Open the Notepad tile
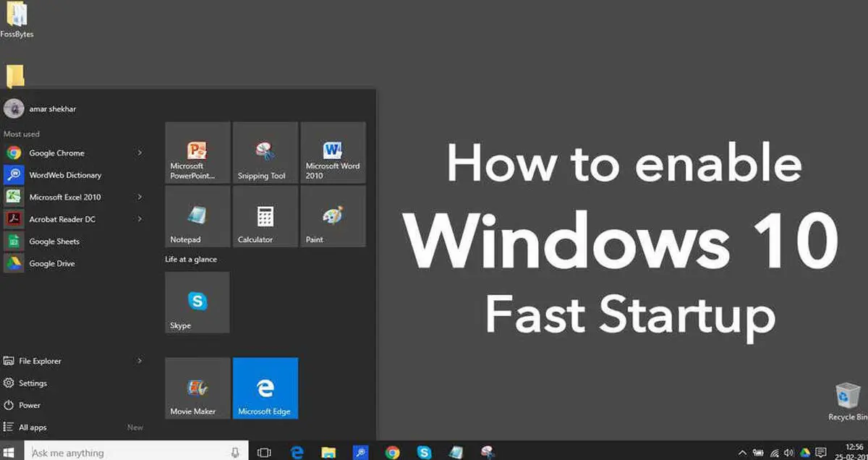The image size is (868, 460). 197,216
